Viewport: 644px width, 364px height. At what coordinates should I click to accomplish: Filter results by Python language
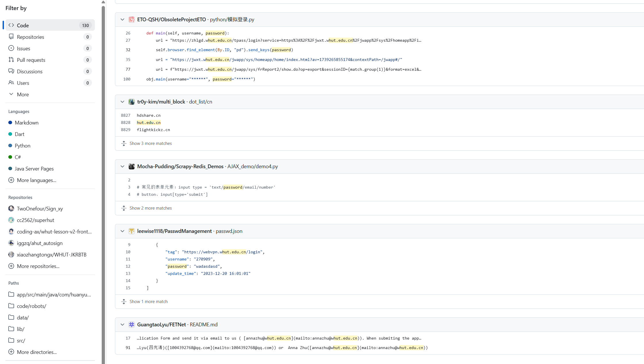tap(22, 146)
